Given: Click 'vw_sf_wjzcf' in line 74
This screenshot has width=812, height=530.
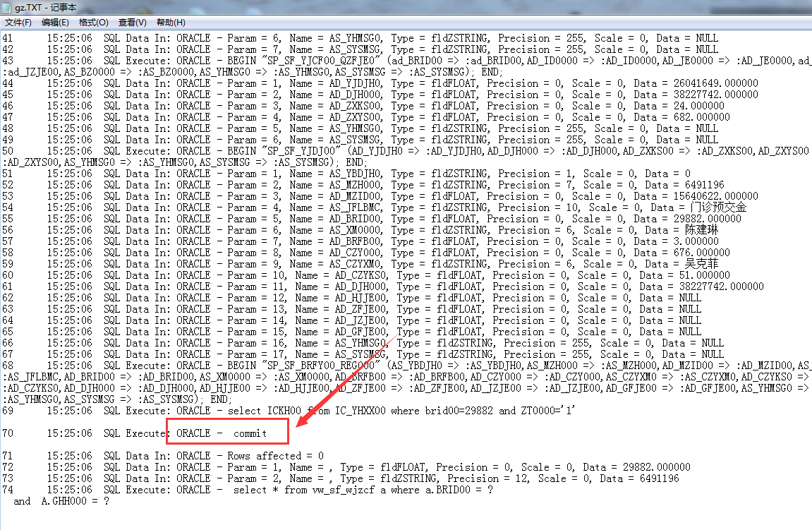Looking at the screenshot, I should [343, 490].
